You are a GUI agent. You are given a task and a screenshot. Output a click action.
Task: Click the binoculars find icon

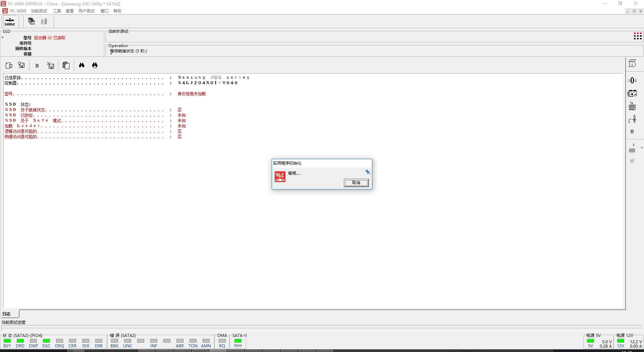(82, 65)
